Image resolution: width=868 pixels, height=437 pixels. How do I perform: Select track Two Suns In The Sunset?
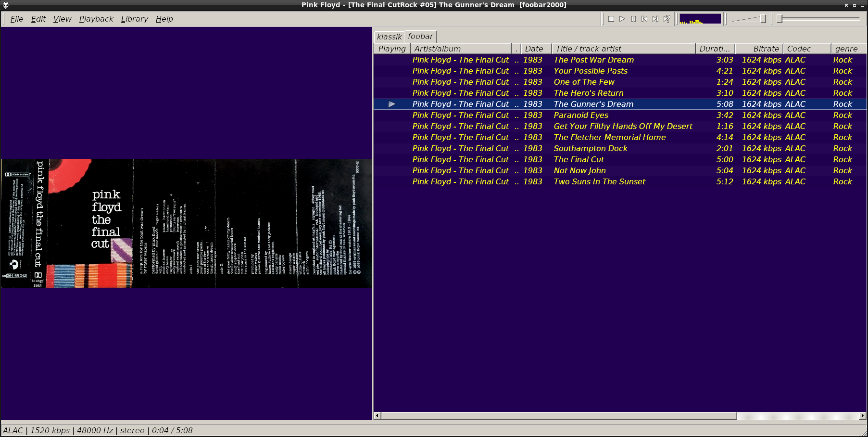point(620,181)
